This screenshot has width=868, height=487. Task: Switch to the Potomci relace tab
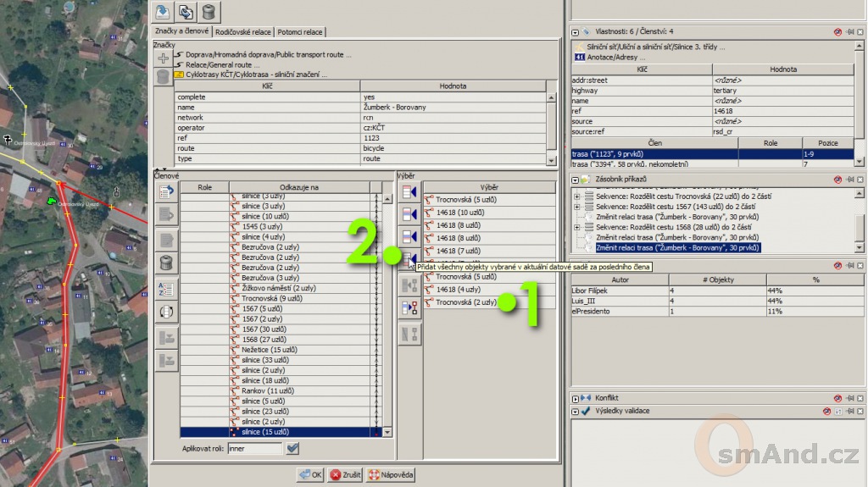299,32
